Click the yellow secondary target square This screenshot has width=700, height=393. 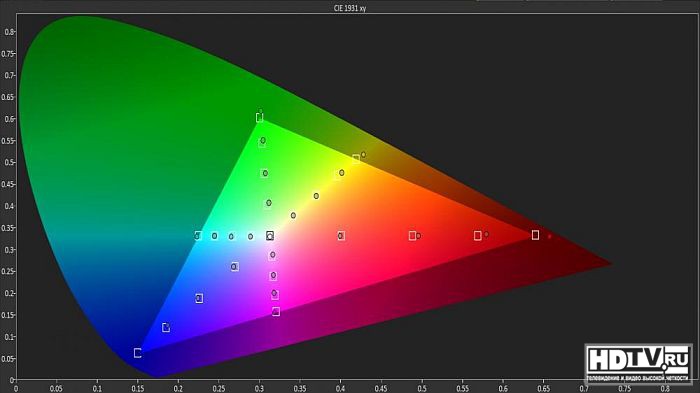(356, 159)
